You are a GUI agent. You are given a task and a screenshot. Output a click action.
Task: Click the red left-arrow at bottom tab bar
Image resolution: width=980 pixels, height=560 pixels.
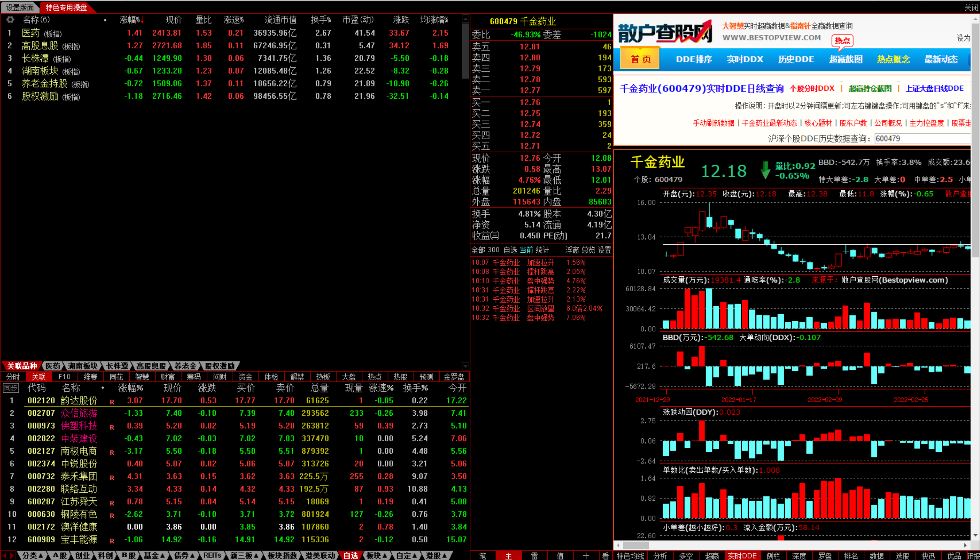click(5, 555)
